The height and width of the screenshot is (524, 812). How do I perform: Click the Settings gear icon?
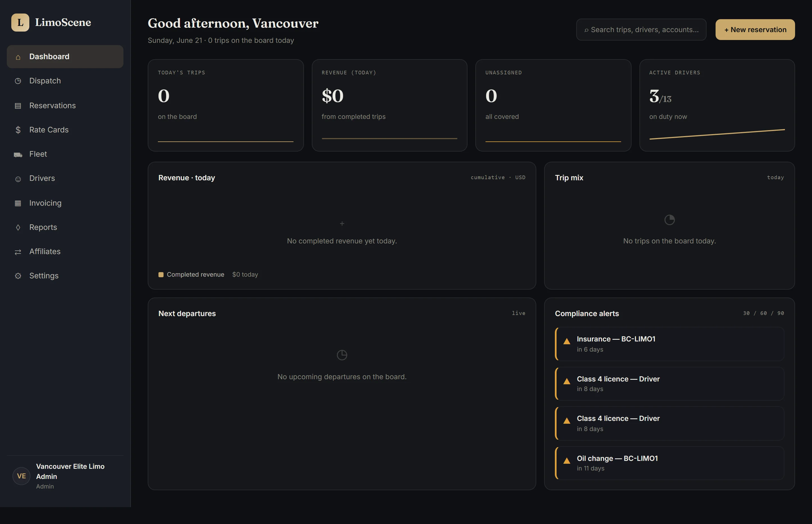(18, 276)
